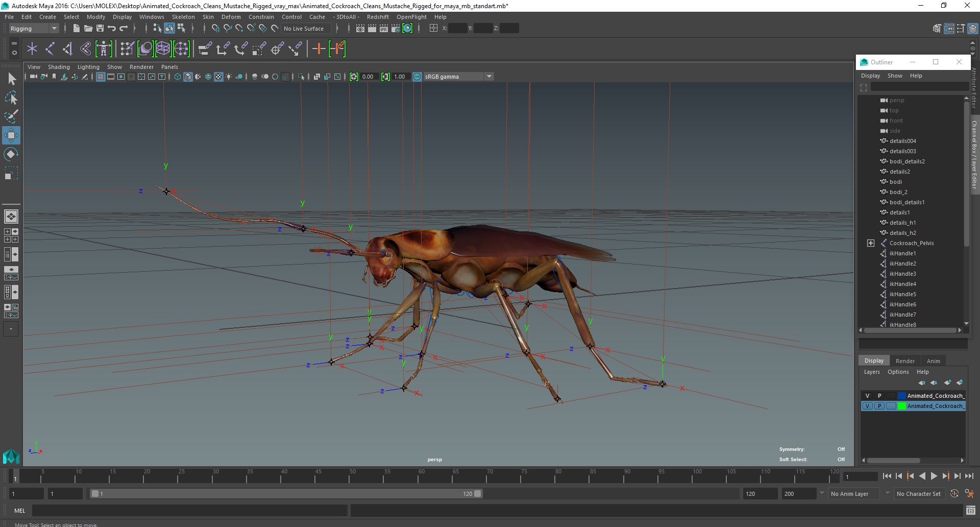This screenshot has width=980, height=527.
Task: Click the Parent Constraint shelf icon
Action: (x=204, y=49)
